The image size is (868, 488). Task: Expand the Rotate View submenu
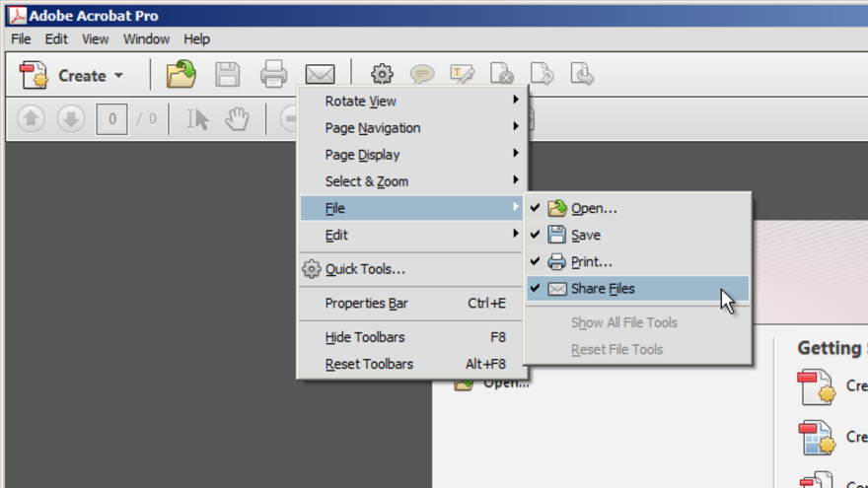pos(412,102)
